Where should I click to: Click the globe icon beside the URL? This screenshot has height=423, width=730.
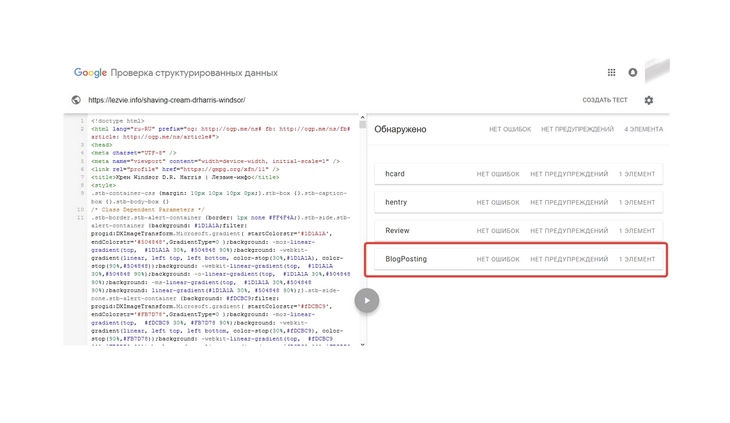76,100
